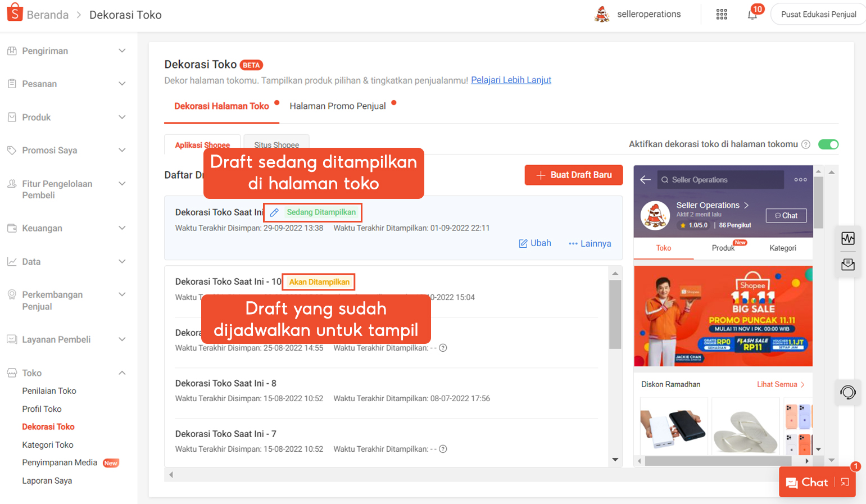Select the Situs Shopee tab
The image size is (866, 504).
(276, 145)
